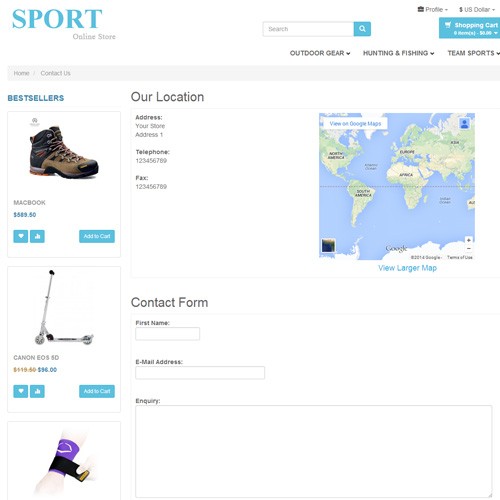Zoom in on the map
This screenshot has width=500, height=500.
tap(469, 240)
